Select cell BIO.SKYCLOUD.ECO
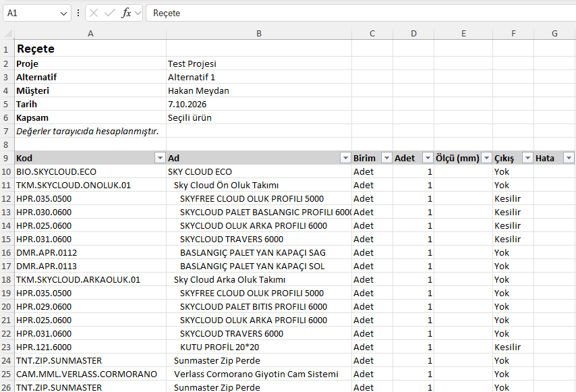Screen dimensions: 576x392 [x=90, y=171]
